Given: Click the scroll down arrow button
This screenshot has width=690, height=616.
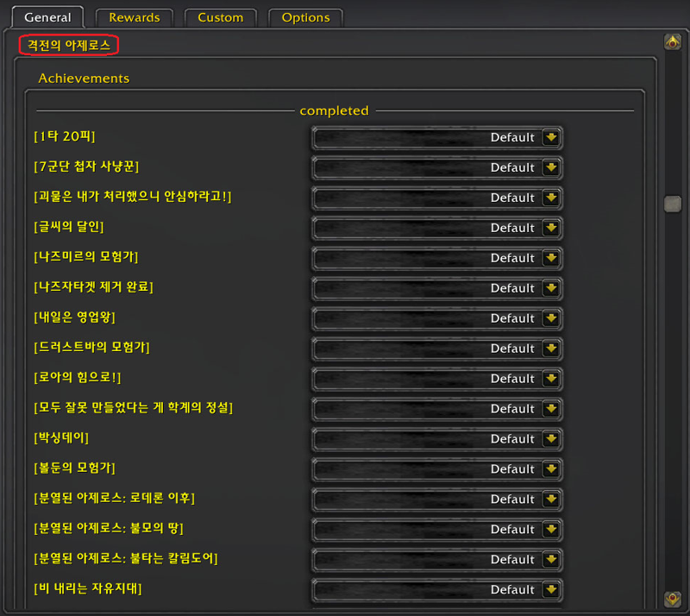Looking at the screenshot, I should click(673, 599).
